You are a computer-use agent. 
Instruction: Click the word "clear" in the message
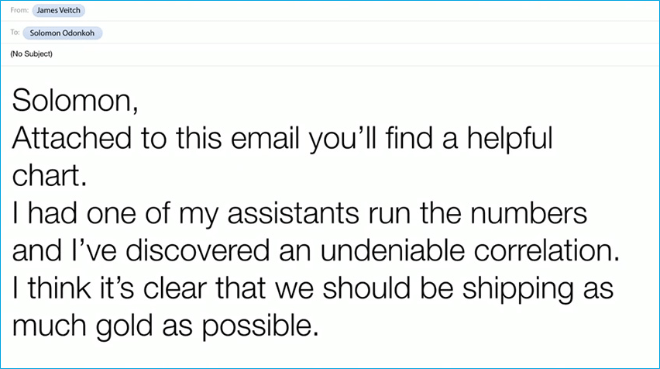point(175,288)
